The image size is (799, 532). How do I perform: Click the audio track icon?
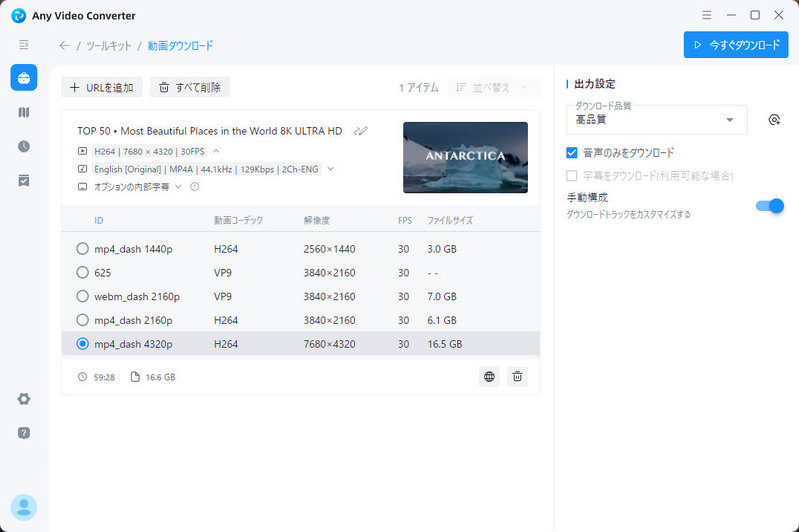tap(82, 169)
